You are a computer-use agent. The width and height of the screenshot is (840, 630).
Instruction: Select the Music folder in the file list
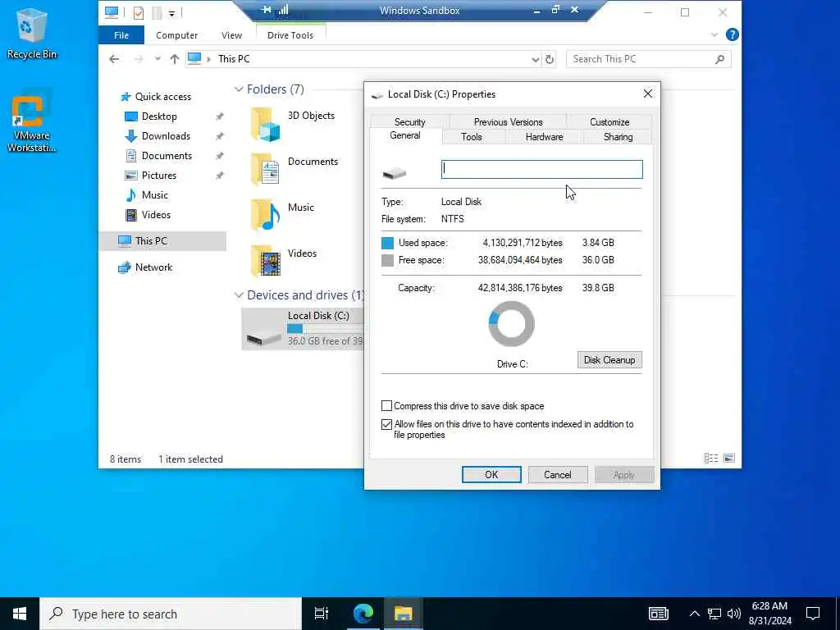(283, 214)
